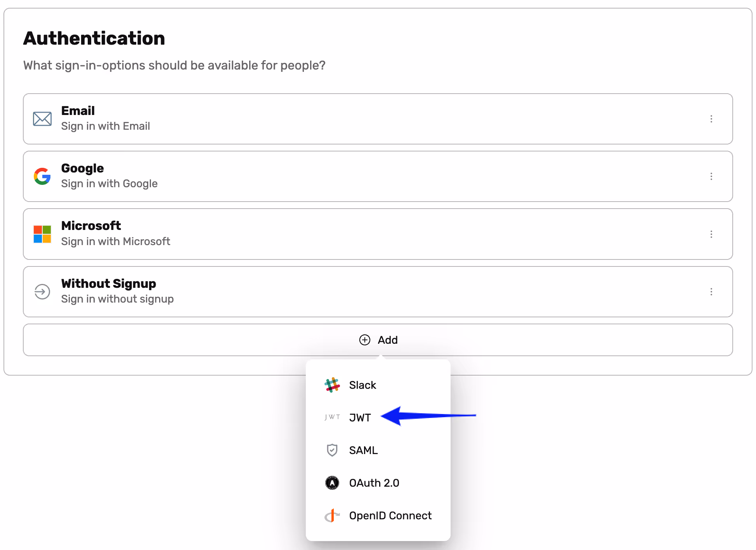Click the Google logo icon
The height and width of the screenshot is (550, 756).
(42, 176)
